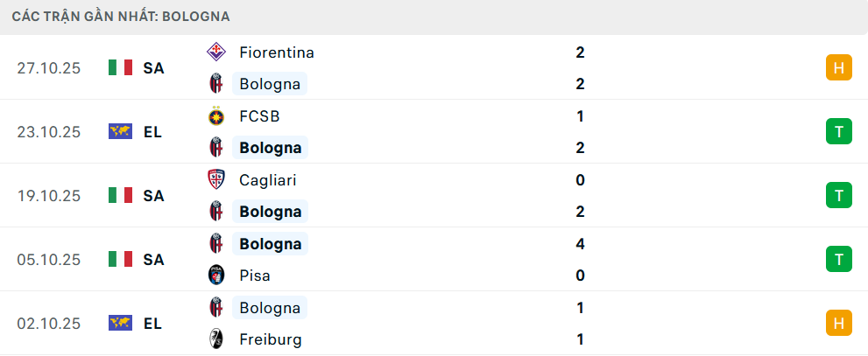
Task: Click the Cagliari club crest icon
Action: click(x=215, y=180)
